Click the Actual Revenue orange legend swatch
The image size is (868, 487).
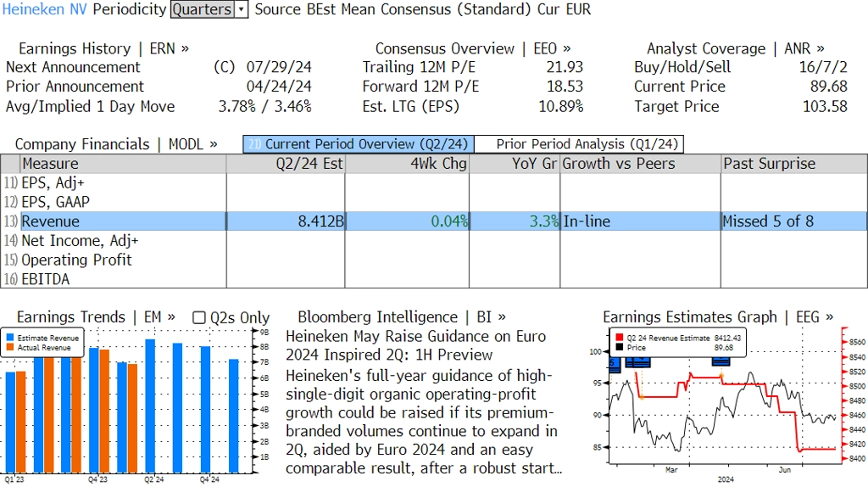10,347
